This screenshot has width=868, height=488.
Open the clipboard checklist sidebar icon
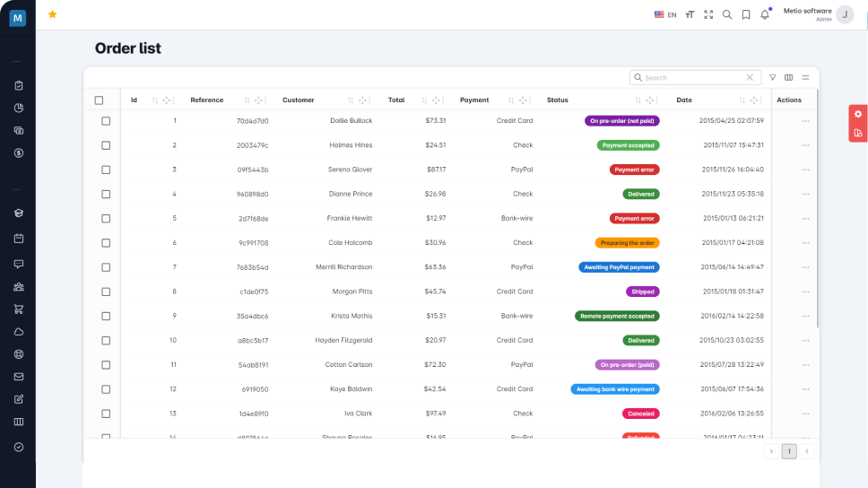pos(19,85)
